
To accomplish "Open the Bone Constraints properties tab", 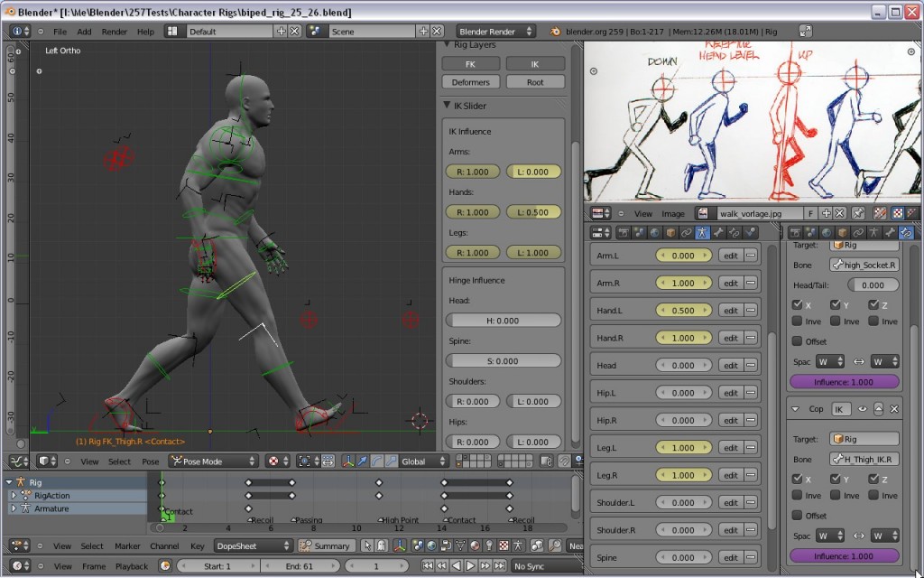I will (x=735, y=232).
